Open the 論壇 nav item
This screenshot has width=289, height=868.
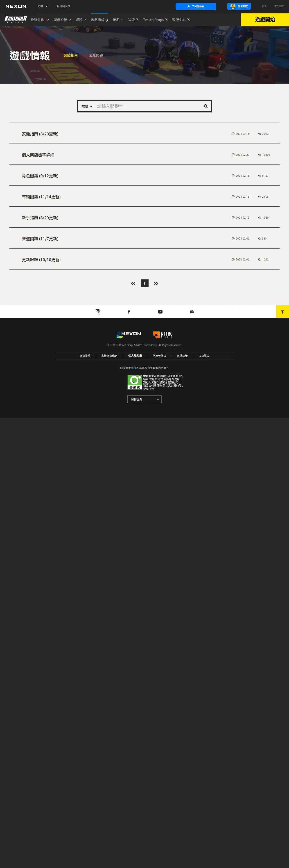(x=133, y=20)
